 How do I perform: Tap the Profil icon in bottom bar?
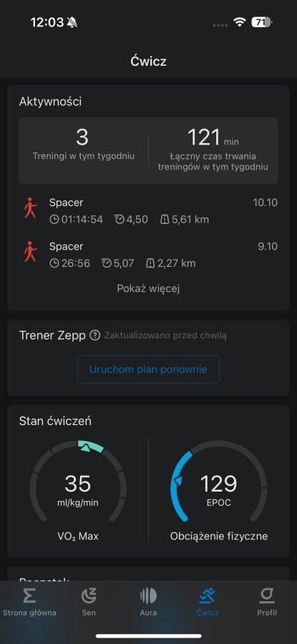click(x=267, y=596)
